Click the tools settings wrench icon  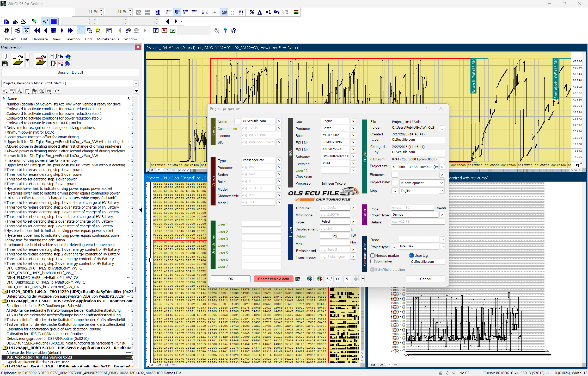click(217, 30)
